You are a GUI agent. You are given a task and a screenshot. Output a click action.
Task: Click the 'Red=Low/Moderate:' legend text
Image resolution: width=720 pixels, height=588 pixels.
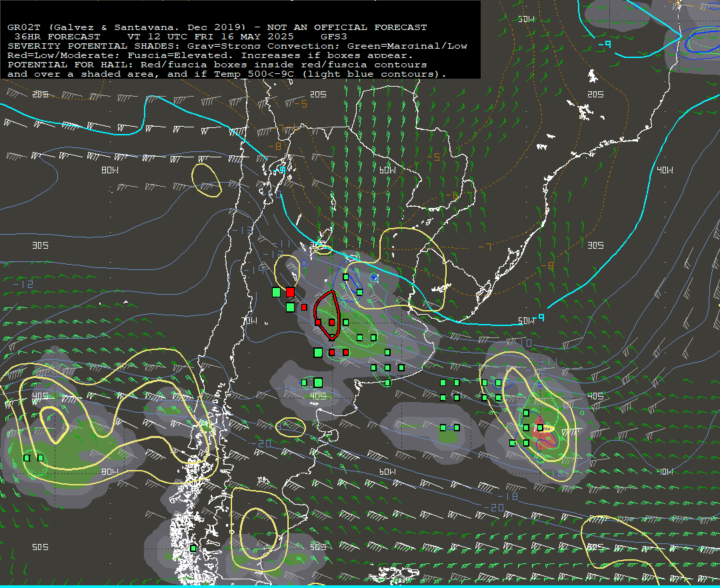coord(64,55)
